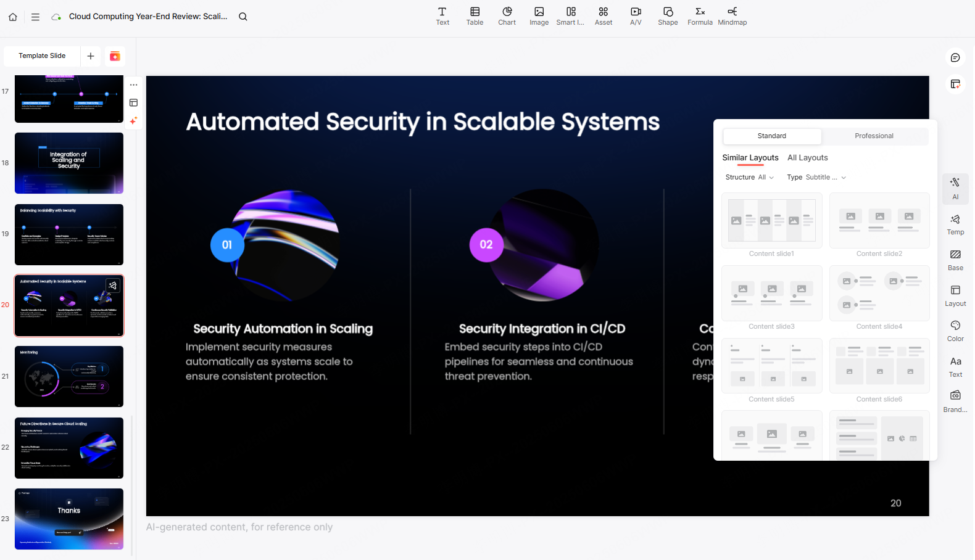
Task: Expand the Type Subtitle dropdown
Action: 816,177
